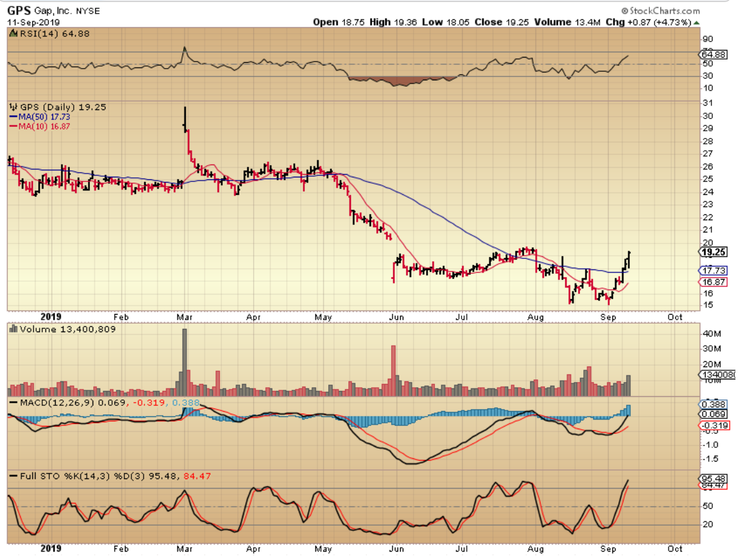Click the red June volume spike bar
This screenshot has height=560, width=738.
point(394,371)
